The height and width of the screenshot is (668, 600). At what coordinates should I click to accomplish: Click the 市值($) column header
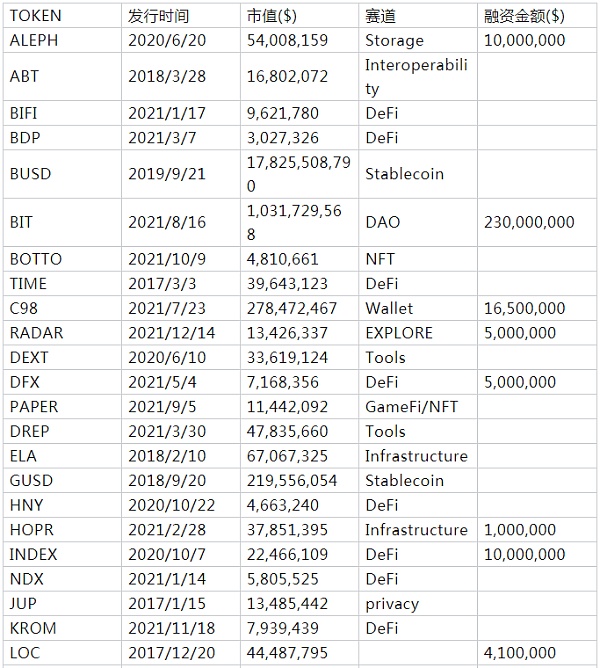271,17
